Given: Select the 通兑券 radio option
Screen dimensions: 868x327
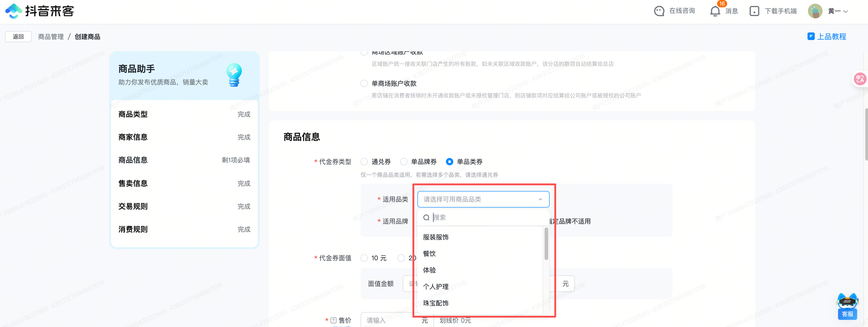Looking at the screenshot, I should click(364, 162).
